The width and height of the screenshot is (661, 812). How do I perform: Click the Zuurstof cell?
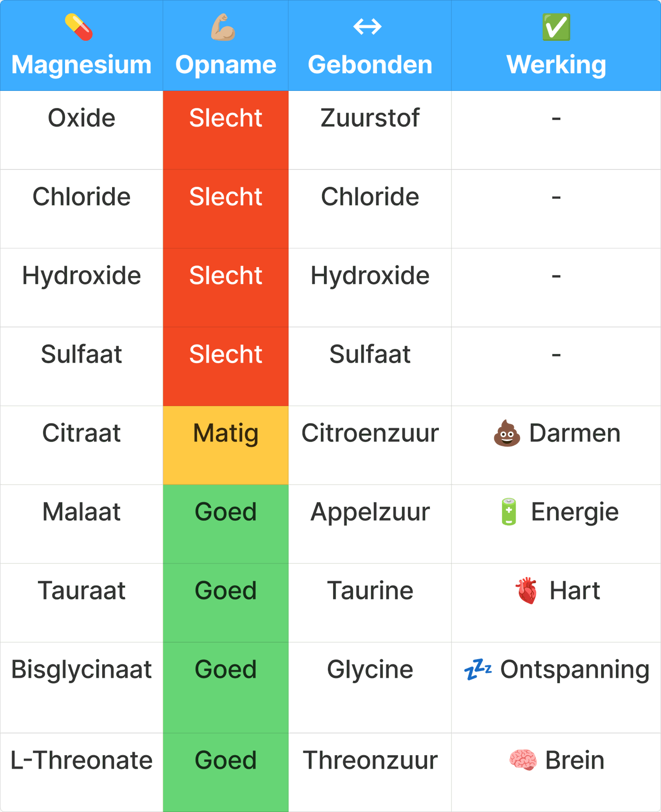click(370, 118)
